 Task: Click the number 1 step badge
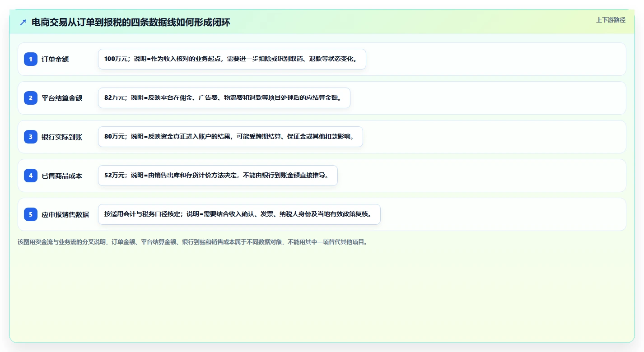click(31, 59)
